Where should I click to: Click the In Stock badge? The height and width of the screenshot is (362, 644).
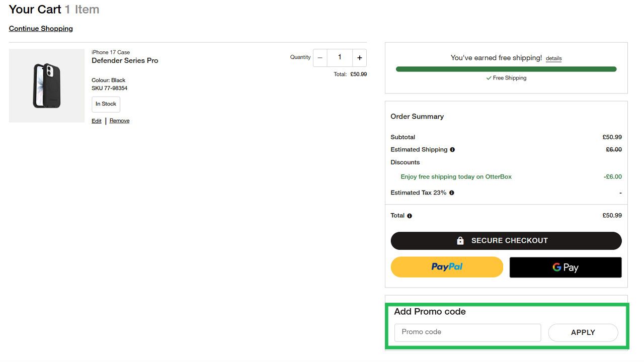(x=106, y=104)
